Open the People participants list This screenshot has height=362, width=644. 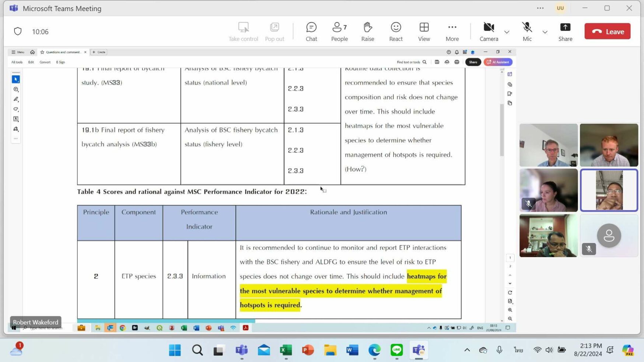[x=339, y=31]
